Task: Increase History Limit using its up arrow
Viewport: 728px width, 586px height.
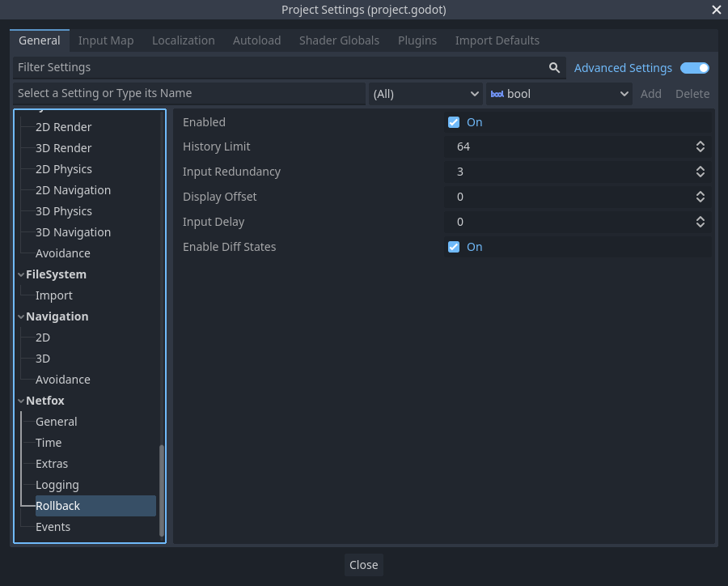Action: 700,142
